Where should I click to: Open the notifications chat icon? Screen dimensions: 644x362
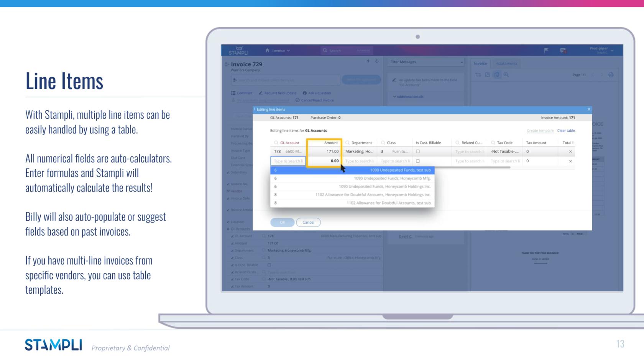(x=563, y=50)
